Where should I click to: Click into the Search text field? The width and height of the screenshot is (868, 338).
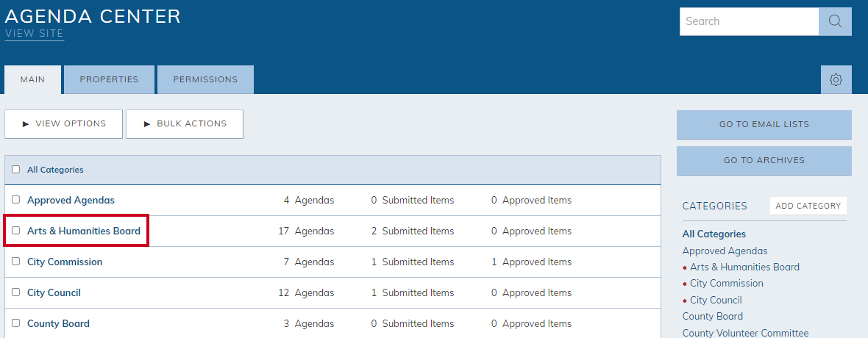pos(749,21)
